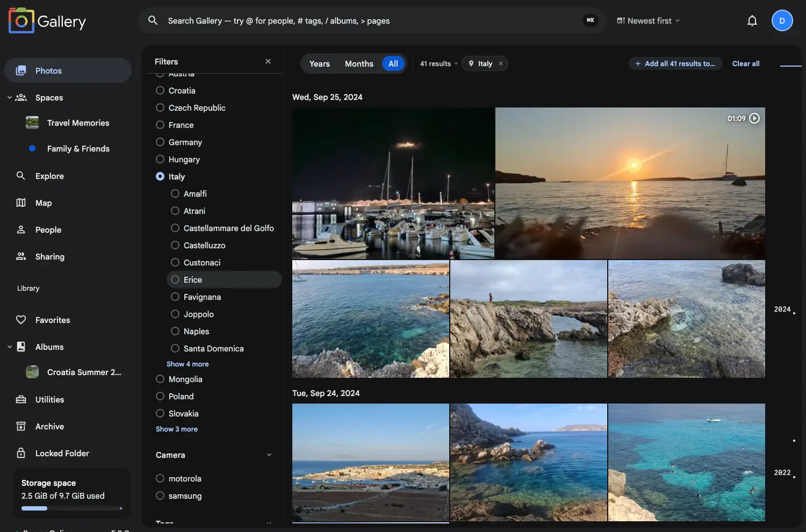Screen dimensions: 806x532
Task: Select the Amalfi location
Action: pos(175,193)
